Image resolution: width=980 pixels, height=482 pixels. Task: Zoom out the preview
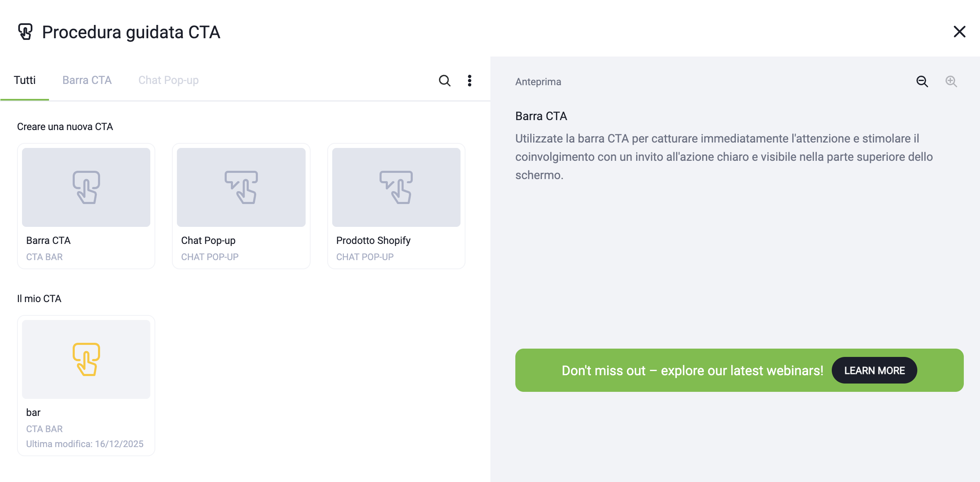922,81
